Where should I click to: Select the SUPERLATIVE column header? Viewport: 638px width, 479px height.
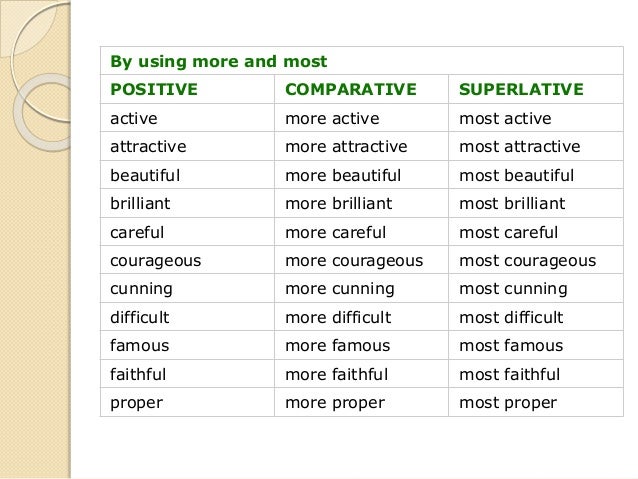[520, 90]
